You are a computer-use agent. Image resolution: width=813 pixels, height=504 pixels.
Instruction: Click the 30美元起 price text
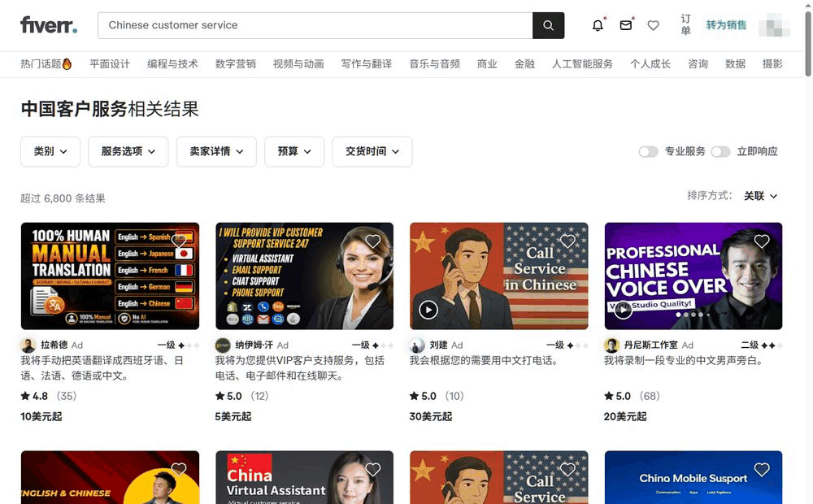(431, 416)
